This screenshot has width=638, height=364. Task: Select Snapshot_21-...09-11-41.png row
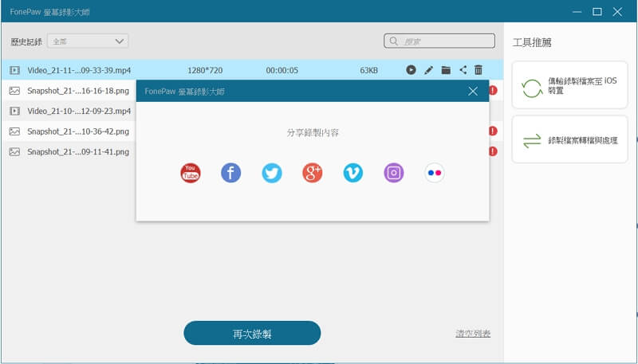click(69, 151)
